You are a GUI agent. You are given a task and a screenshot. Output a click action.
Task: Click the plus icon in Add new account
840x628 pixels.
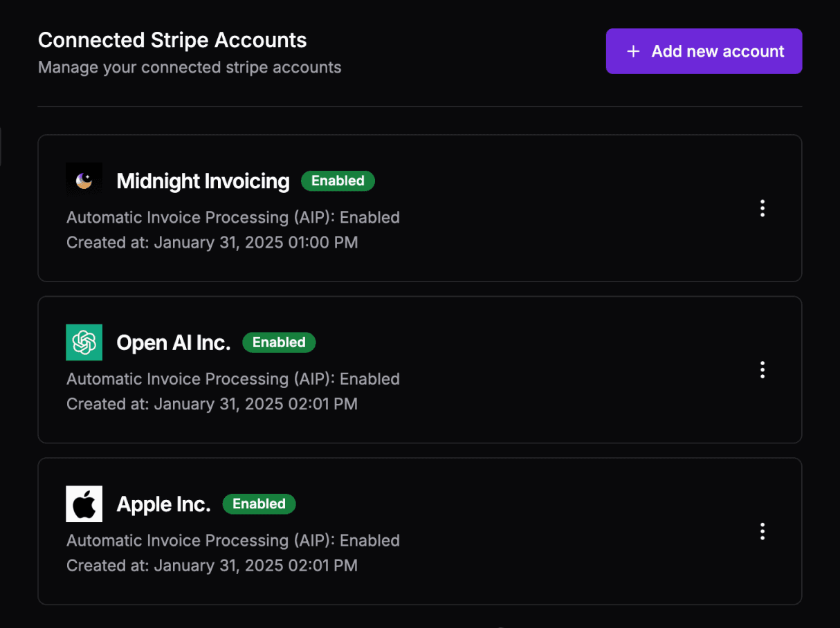tap(632, 51)
